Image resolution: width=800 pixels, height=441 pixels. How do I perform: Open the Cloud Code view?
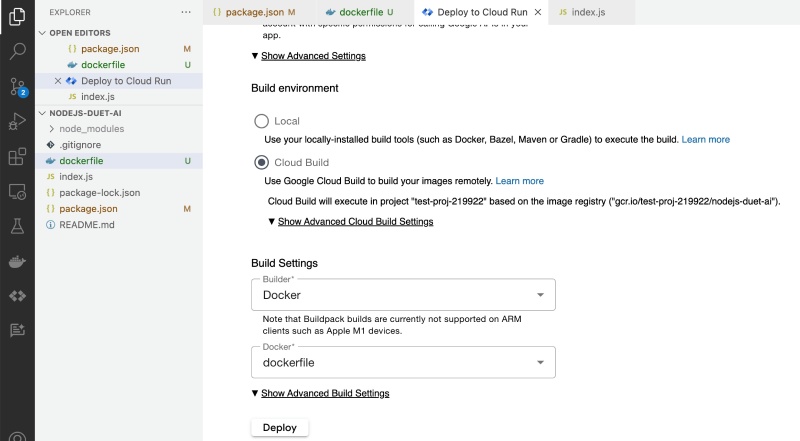pyautogui.click(x=17, y=296)
